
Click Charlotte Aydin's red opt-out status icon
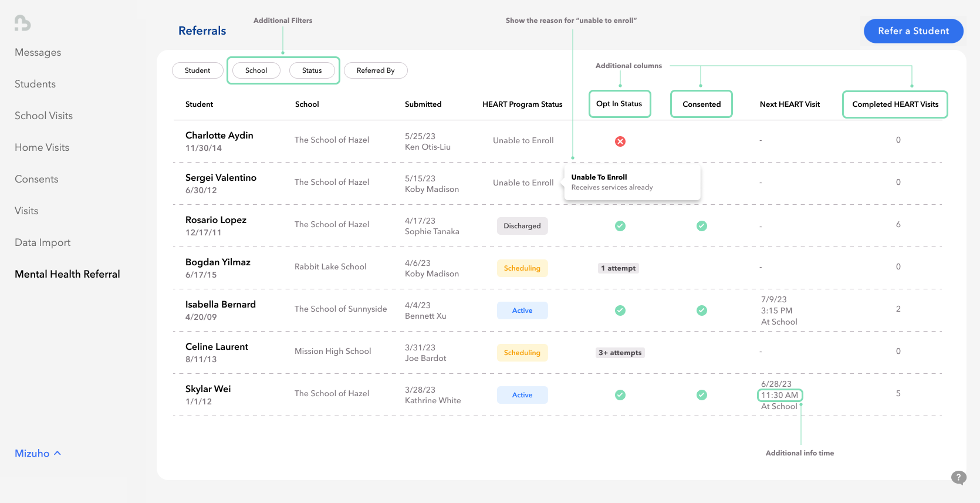[620, 141]
